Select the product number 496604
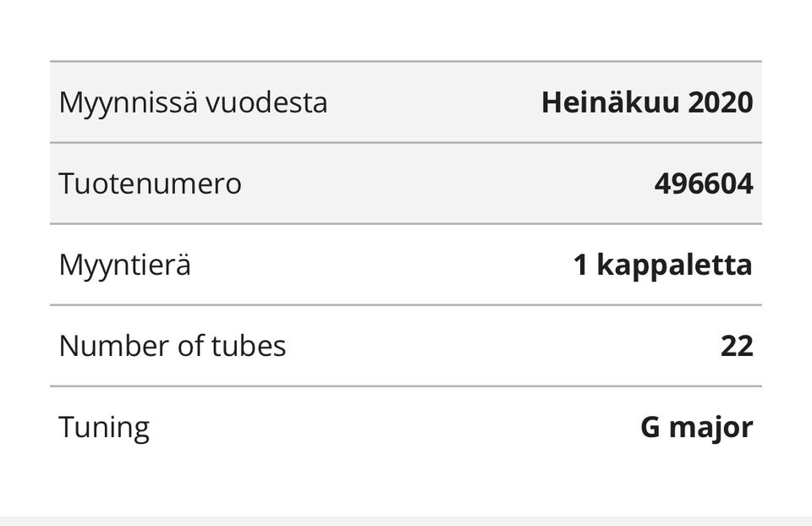Viewport: 812px width, 526px height. tap(703, 184)
